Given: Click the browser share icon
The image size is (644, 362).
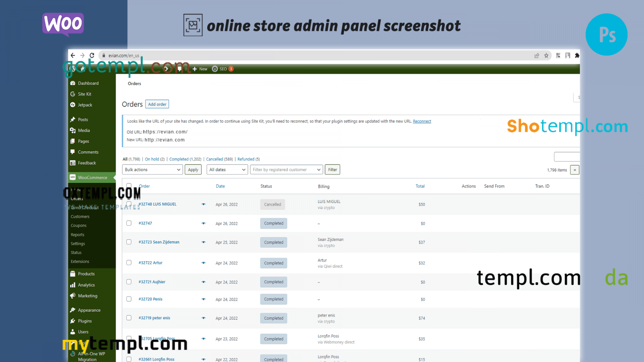Looking at the screenshot, I should pyautogui.click(x=537, y=56).
